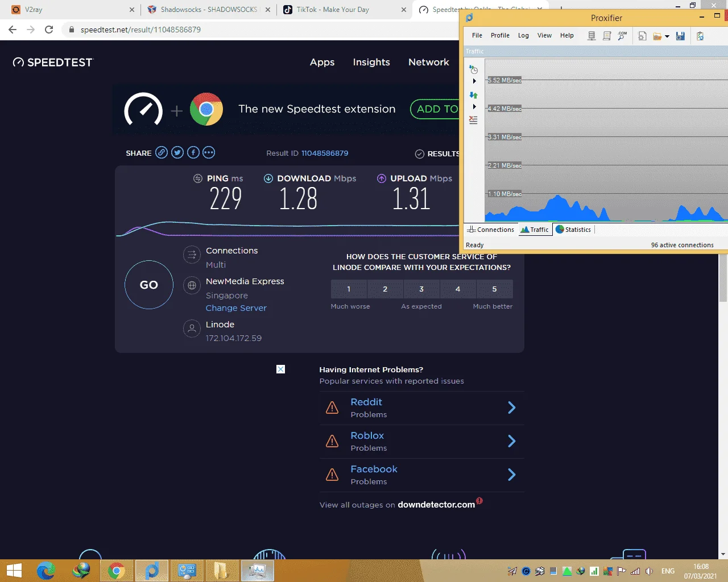728x582 pixels.
Task: Rate Linode customer service 2
Action: click(x=385, y=289)
